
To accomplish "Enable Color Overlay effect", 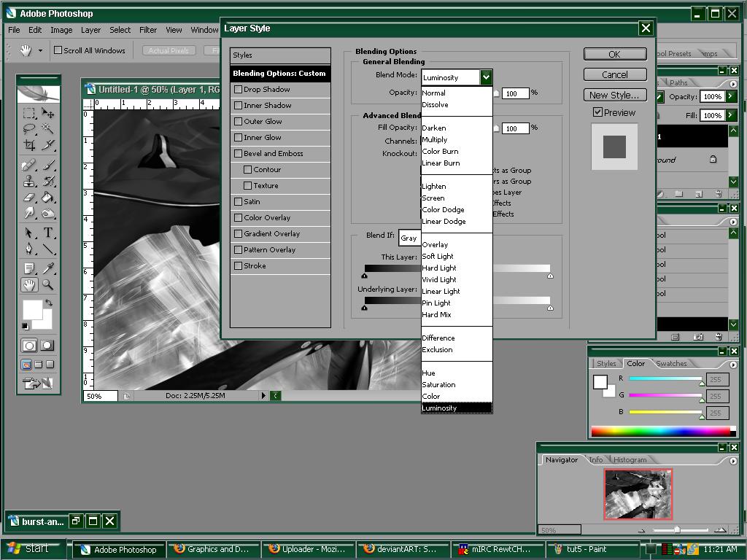I will [x=239, y=217].
